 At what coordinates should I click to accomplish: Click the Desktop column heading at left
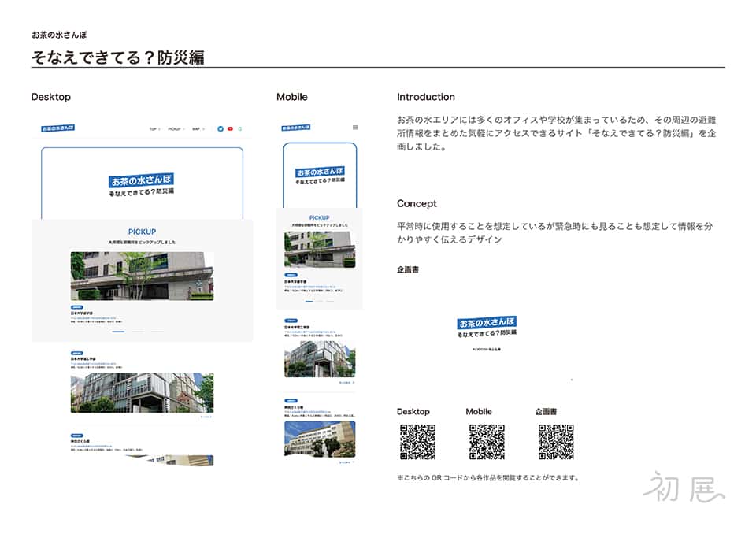click(x=50, y=97)
